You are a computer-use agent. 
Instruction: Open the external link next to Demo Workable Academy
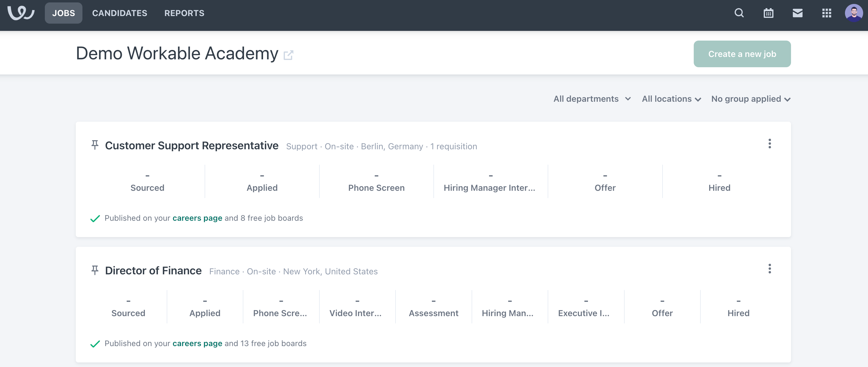click(x=288, y=55)
